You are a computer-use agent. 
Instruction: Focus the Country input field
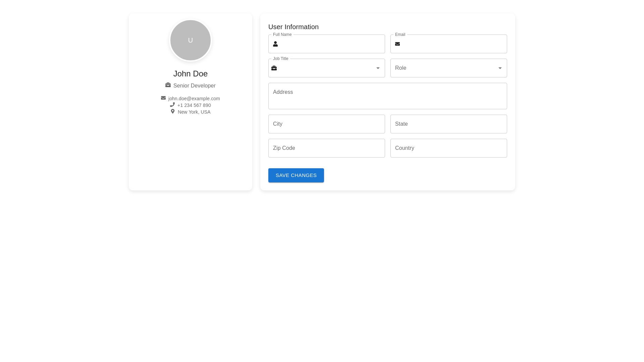(448, 148)
